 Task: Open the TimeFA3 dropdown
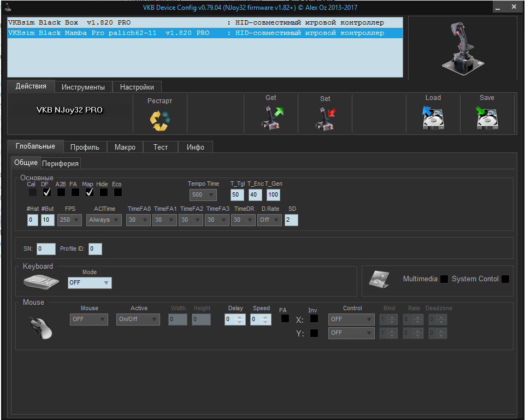pyautogui.click(x=217, y=220)
